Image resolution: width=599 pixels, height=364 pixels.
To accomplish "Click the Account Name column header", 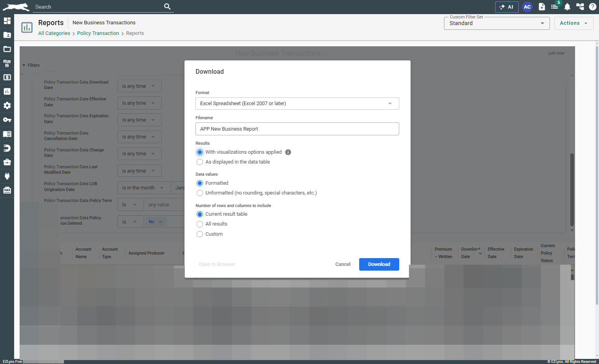I will tap(83, 253).
